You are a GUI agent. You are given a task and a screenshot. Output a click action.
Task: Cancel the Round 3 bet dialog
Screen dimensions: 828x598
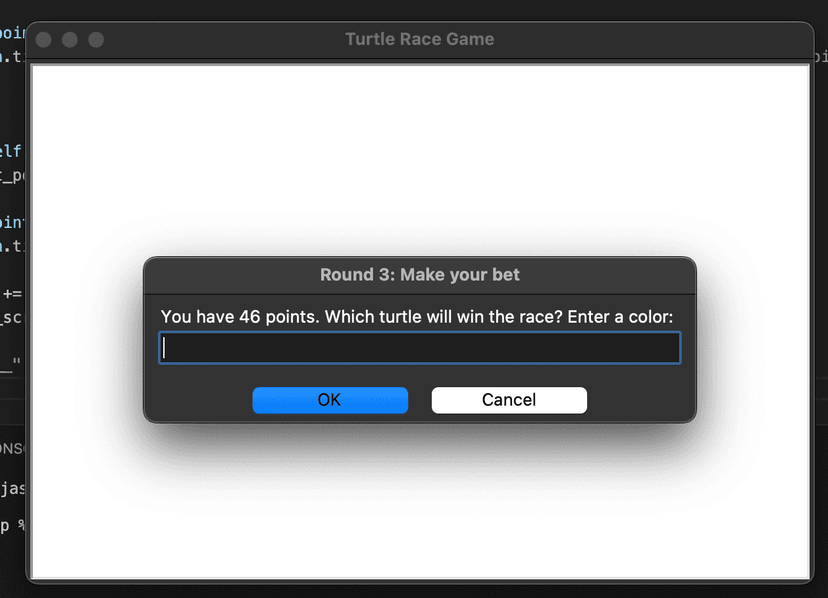coord(509,400)
